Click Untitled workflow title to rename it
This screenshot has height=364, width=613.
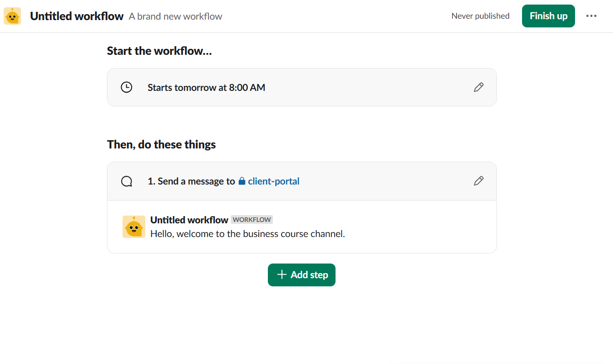click(77, 16)
